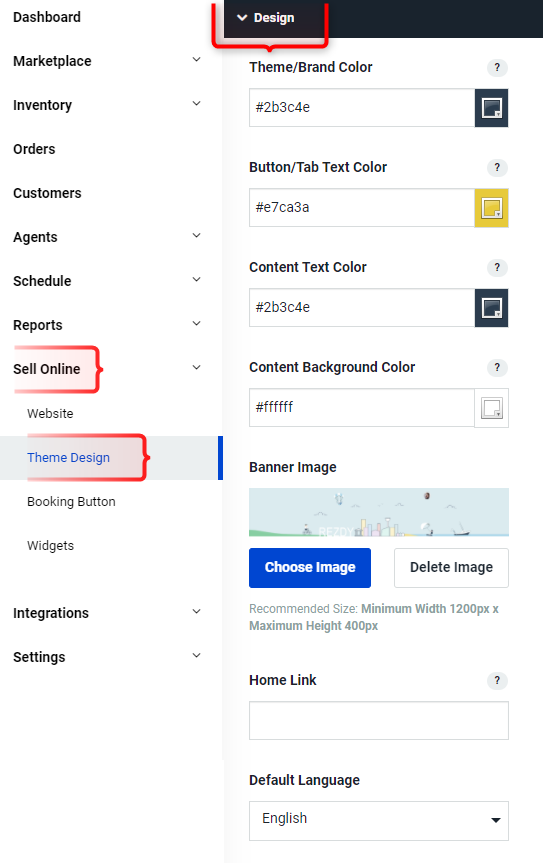
Task: Collapse the Sell Online menu
Action: click(x=196, y=368)
